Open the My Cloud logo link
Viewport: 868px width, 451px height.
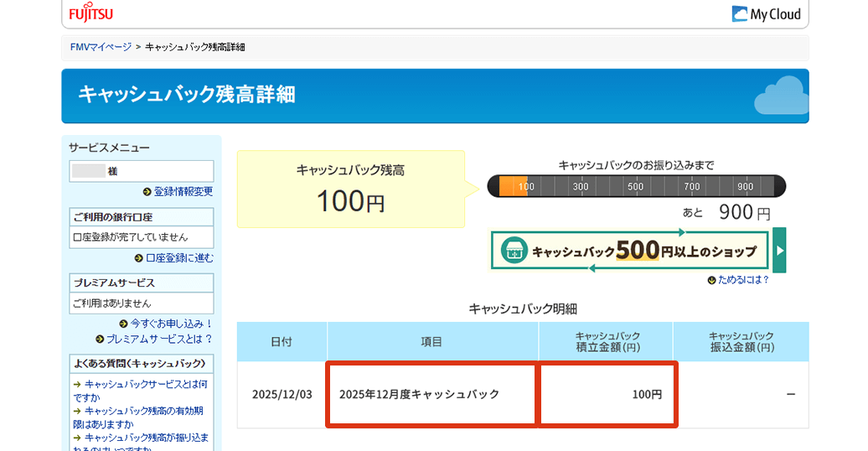[x=766, y=14]
